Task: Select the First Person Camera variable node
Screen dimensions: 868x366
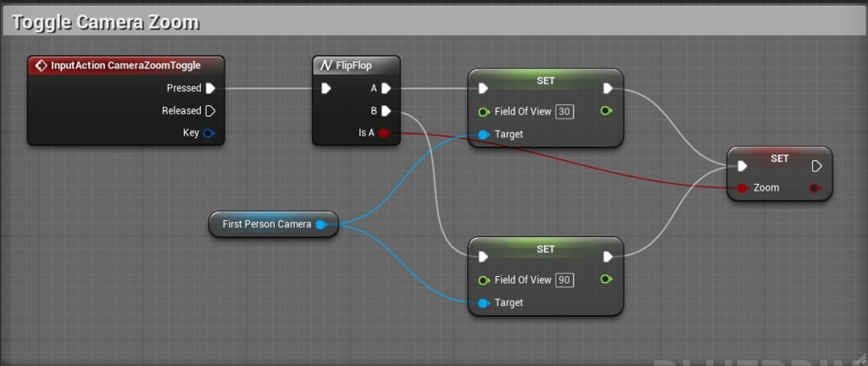Action: (274, 225)
